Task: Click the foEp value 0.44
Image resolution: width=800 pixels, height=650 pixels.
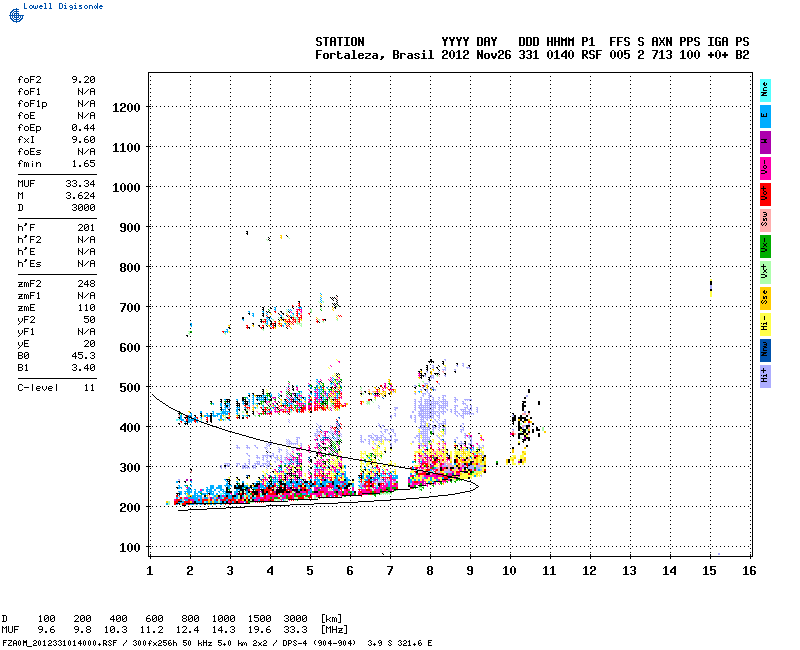Action: [x=83, y=128]
